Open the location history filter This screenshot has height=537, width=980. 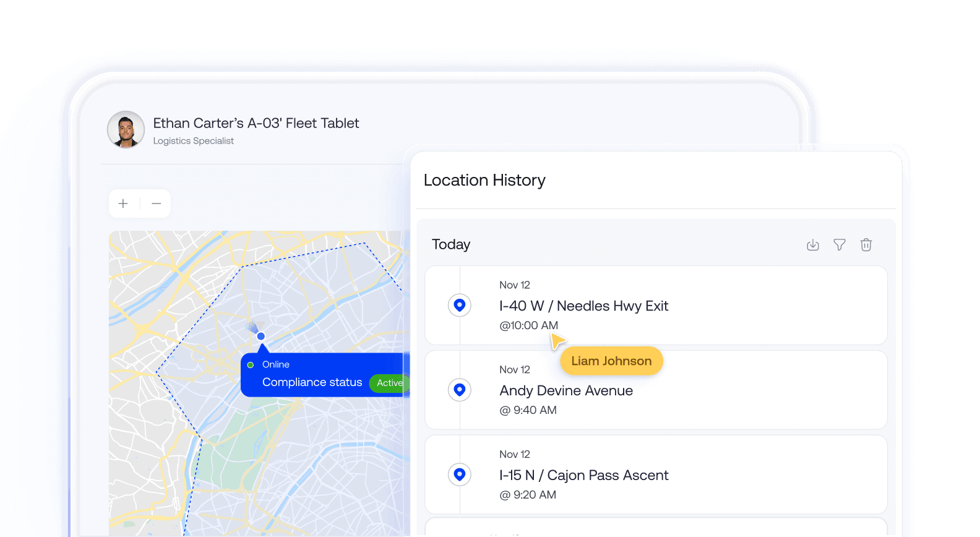[x=840, y=245]
